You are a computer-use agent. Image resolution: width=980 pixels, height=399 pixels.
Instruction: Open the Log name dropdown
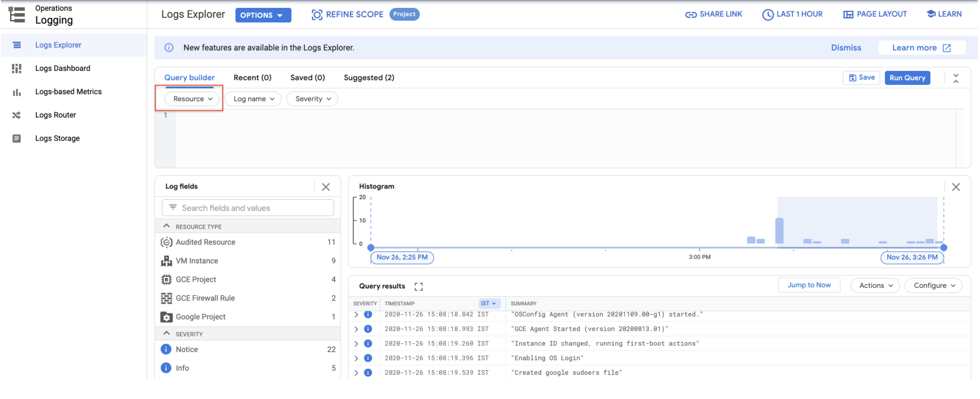tap(253, 99)
